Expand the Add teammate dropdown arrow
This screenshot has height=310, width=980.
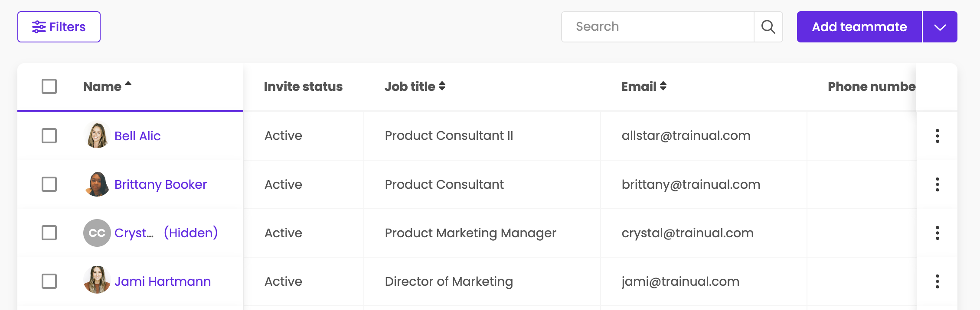(940, 27)
